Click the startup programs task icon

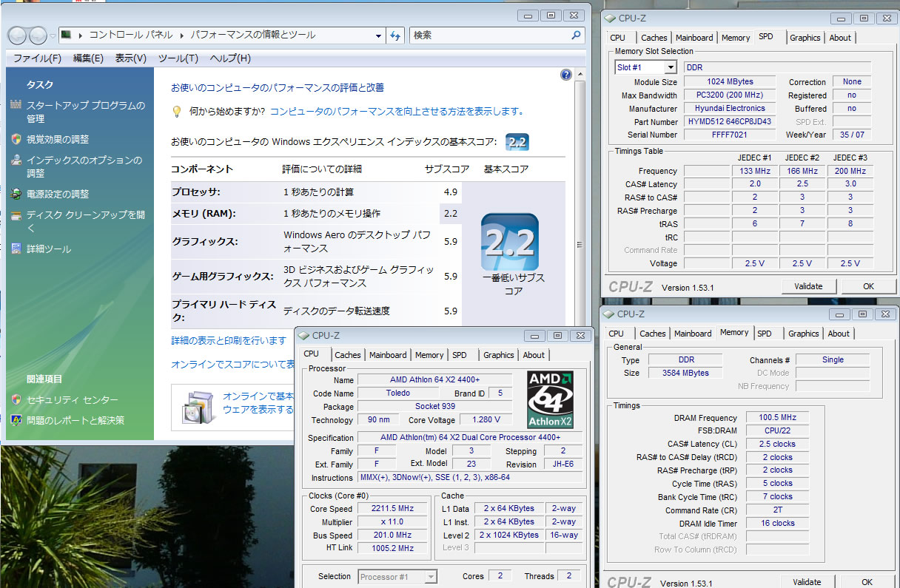(16, 105)
